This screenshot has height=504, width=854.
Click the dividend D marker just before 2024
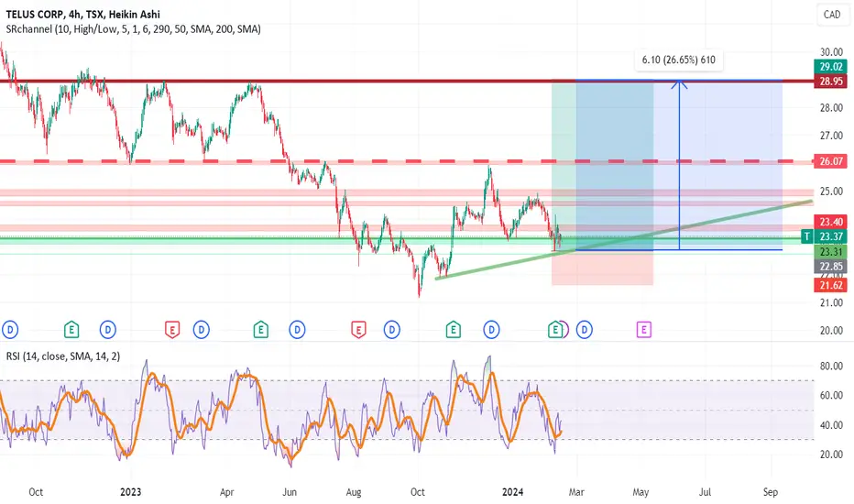(x=491, y=330)
